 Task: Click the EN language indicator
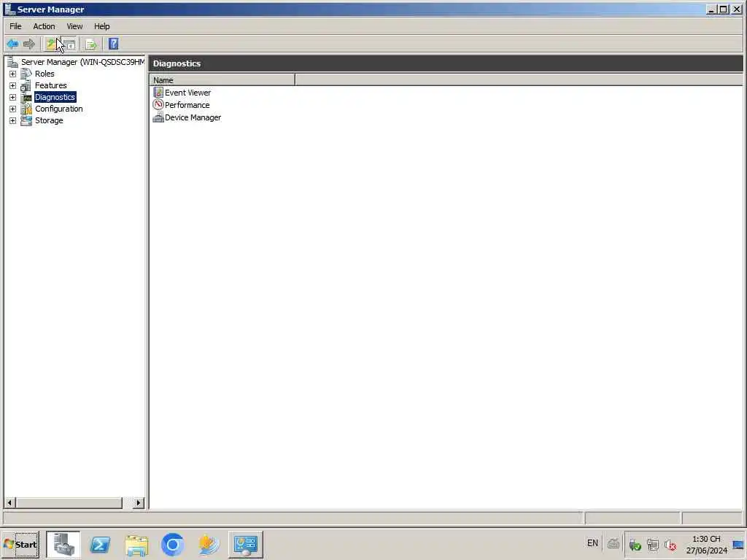[592, 542]
